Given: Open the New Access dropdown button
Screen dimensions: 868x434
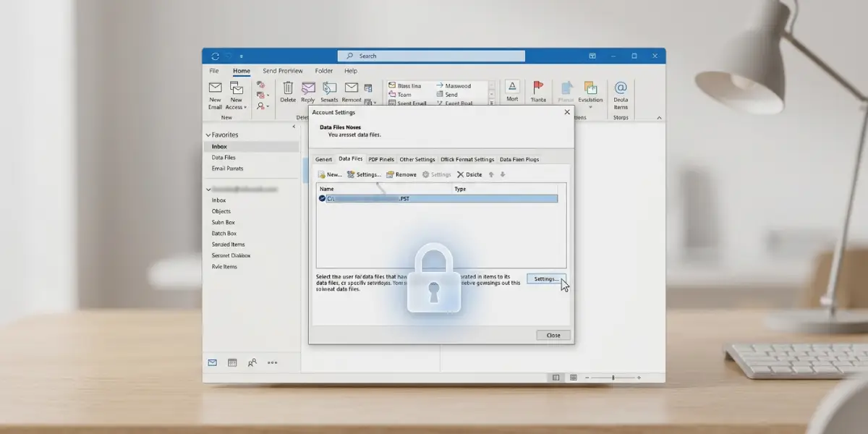Looking at the screenshot, I should (x=236, y=96).
